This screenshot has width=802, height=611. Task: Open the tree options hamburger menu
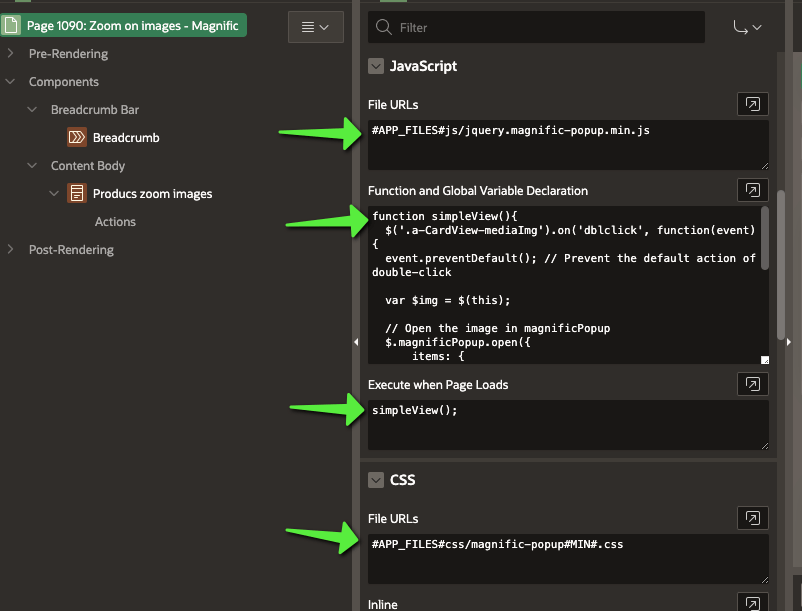pos(315,27)
